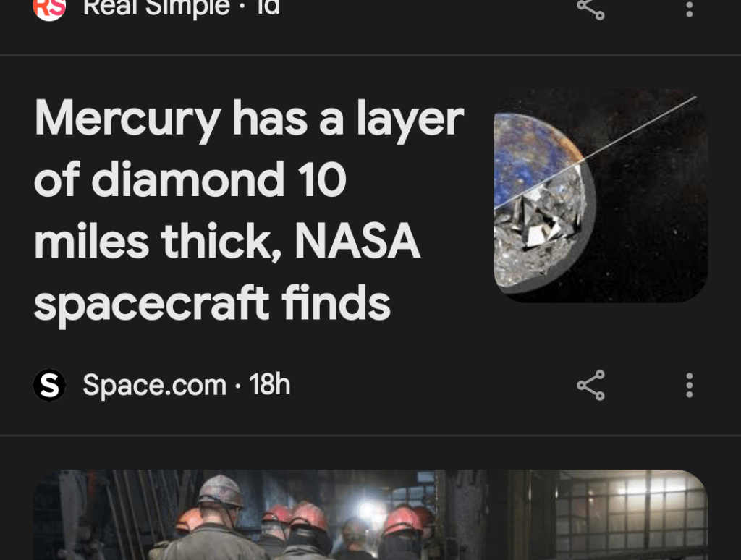The image size is (741, 560).
Task: Click the 1d timestamp beside Real Simple
Action: click(268, 7)
